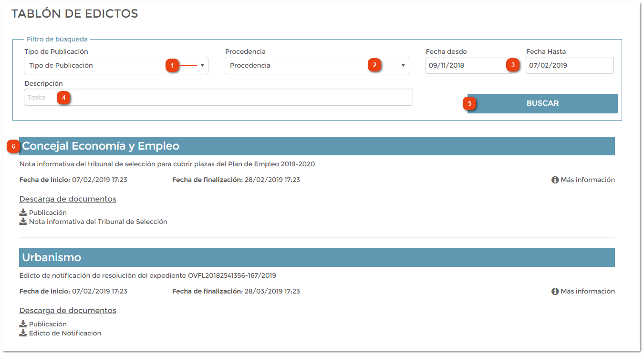
Task: Focus the Fecha Hasta date field
Action: 569,66
